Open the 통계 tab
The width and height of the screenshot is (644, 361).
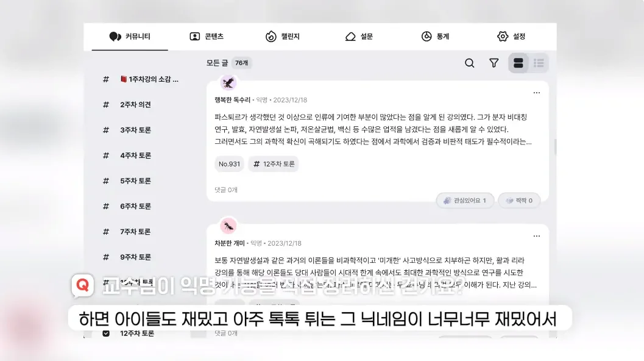436,37
